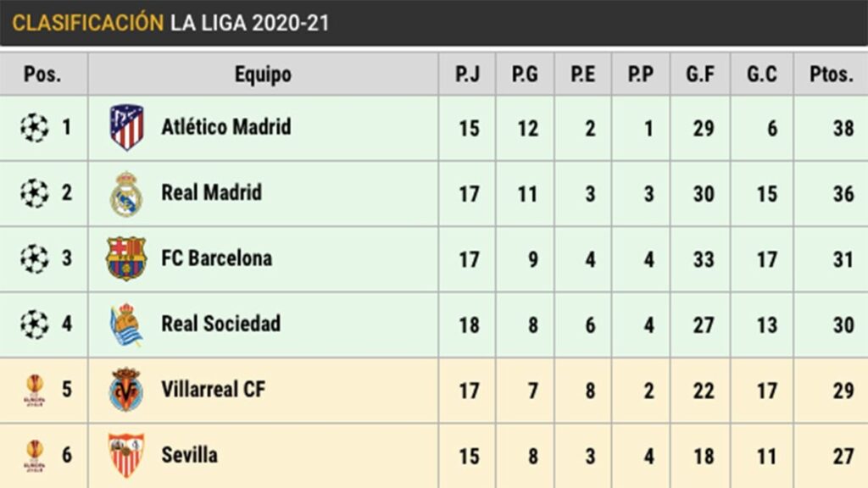Click the Atlético Madrid club crest
Image resolution: width=868 pixels, height=488 pixels.
(x=127, y=128)
